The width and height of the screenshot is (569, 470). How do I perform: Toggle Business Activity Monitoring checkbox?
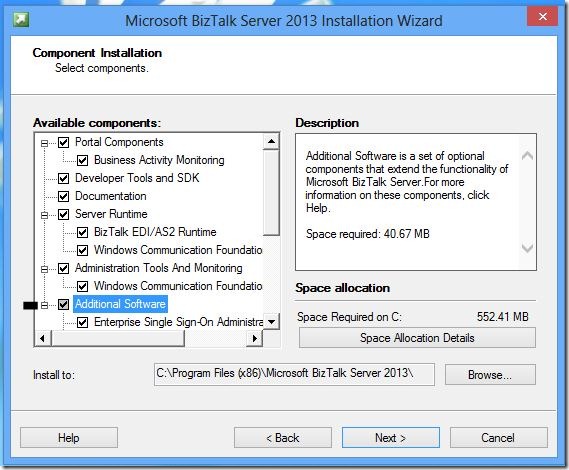(82, 160)
